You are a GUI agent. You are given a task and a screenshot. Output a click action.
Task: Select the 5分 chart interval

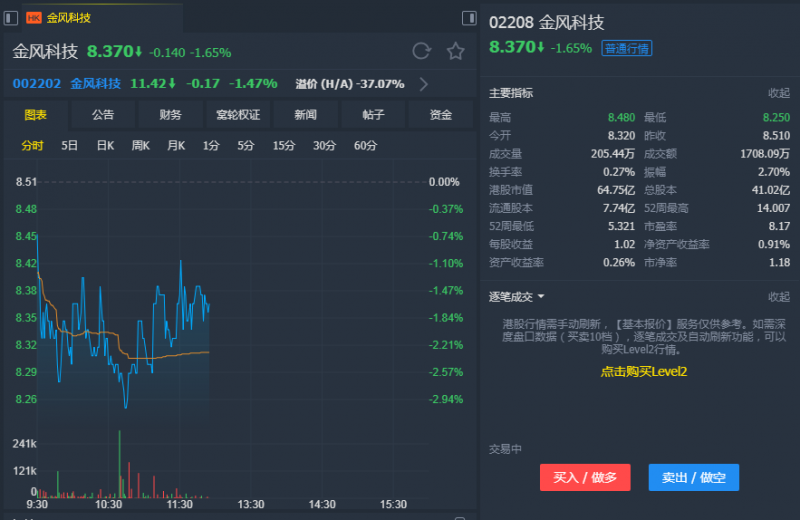point(245,145)
